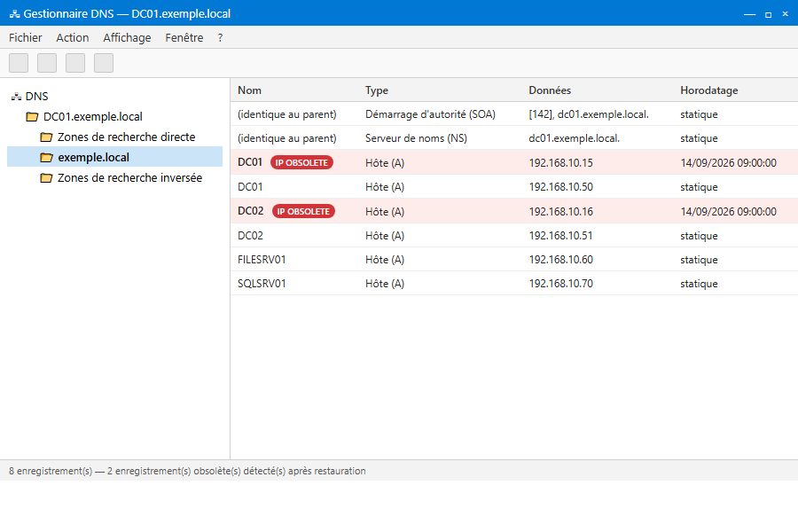Viewport: 798px width, 532px height.
Task: Click statique timestamp in the FILESRV01 row
Action: point(699,260)
